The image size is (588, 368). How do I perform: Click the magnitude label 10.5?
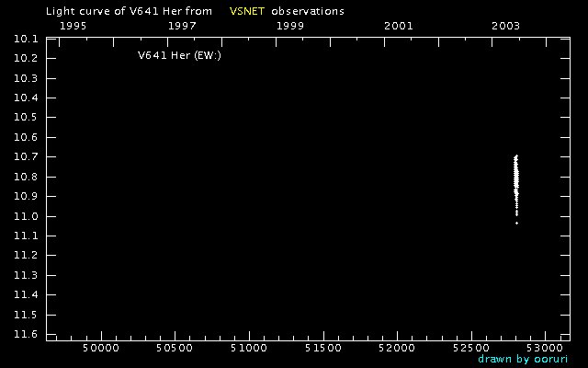tap(26, 117)
